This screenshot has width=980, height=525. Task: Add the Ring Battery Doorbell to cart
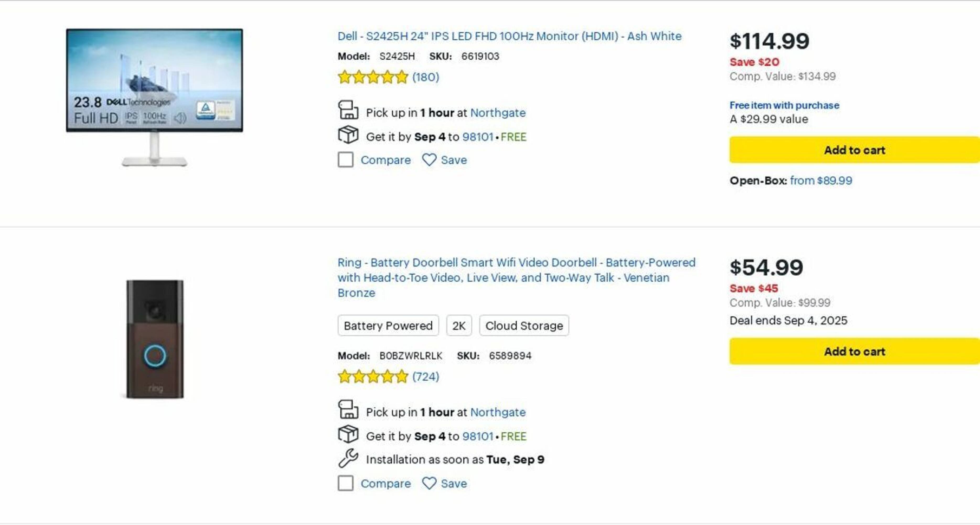pos(854,351)
